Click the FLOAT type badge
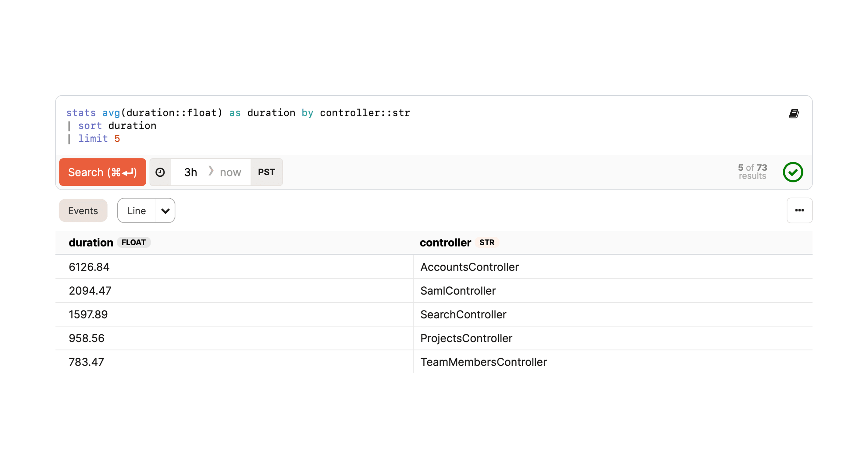 point(133,243)
